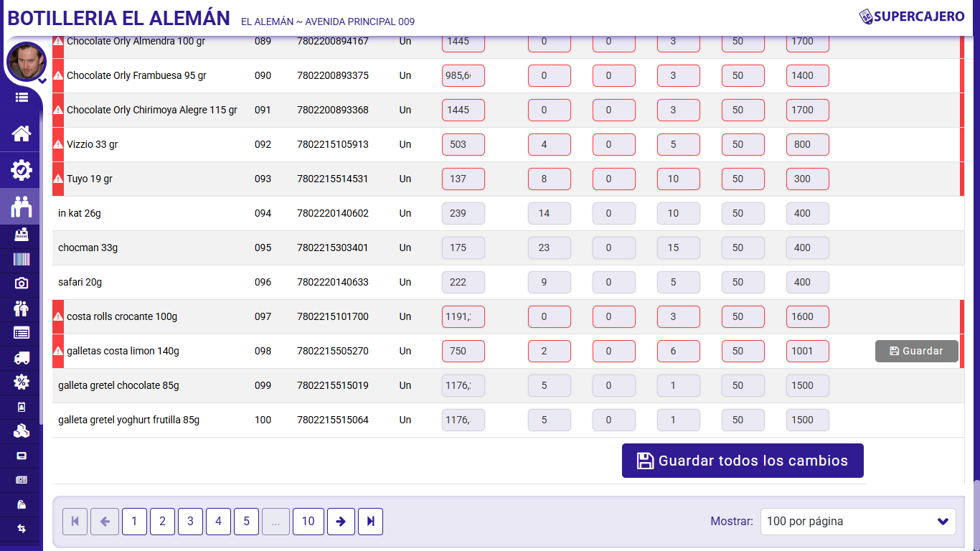Open the home icon in sidebar
Viewport: 980px width, 551px height.
22,133
